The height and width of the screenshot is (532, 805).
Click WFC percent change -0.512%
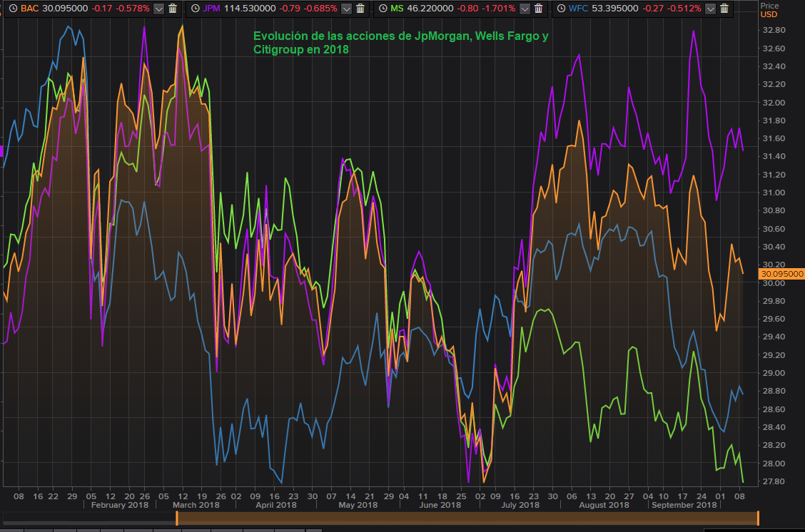tap(684, 9)
